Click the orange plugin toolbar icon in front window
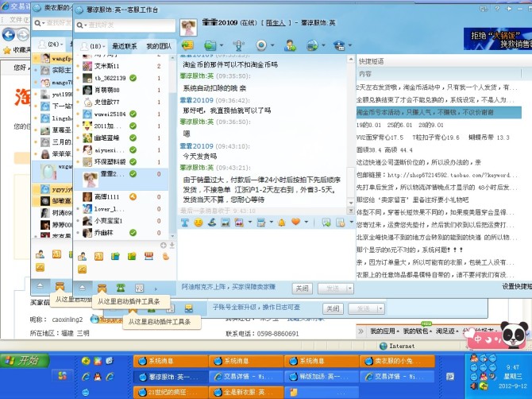This screenshot has width=532, height=399. tap(102, 289)
